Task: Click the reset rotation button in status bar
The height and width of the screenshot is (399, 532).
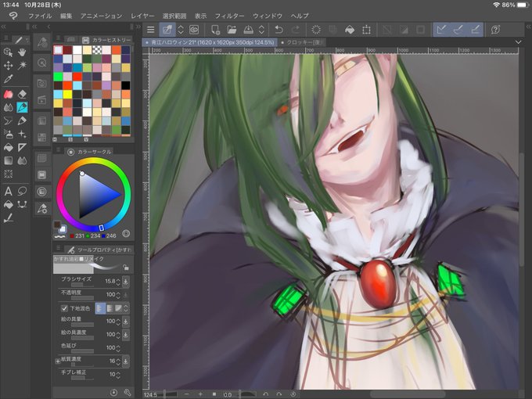Action: click(293, 394)
